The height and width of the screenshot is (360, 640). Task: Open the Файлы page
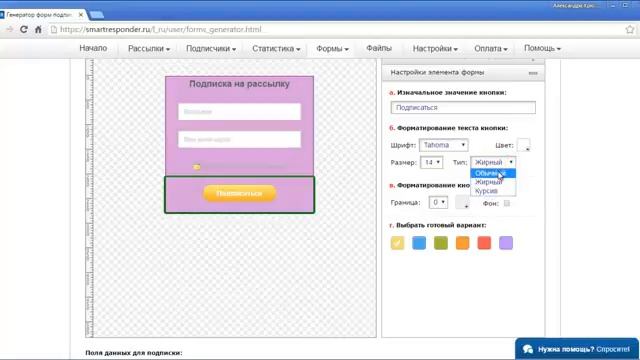pos(379,48)
